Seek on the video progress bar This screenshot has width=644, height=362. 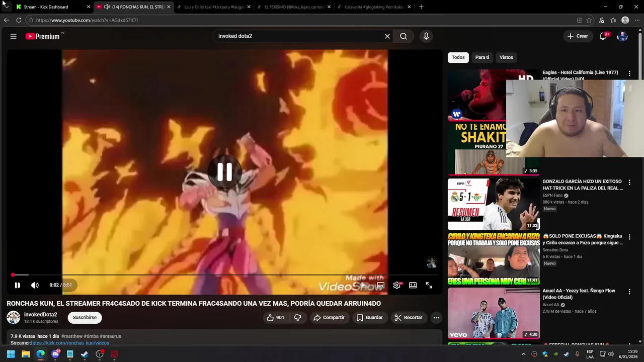[224, 275]
